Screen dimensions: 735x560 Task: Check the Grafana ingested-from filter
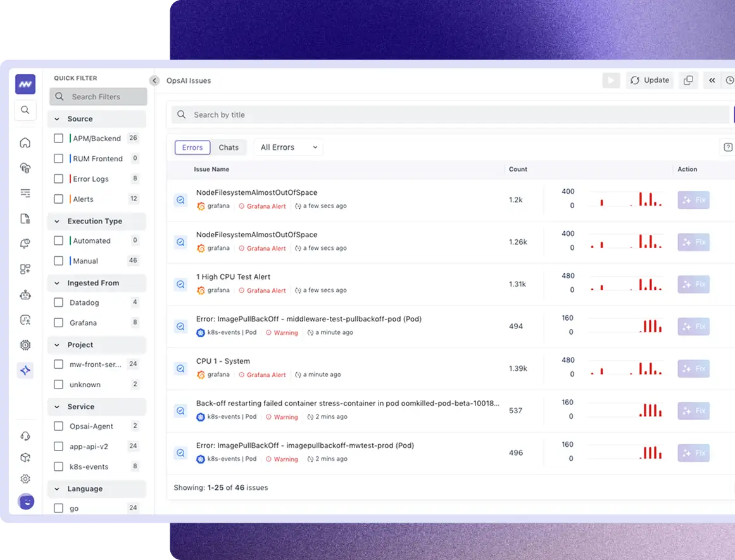[x=58, y=323]
